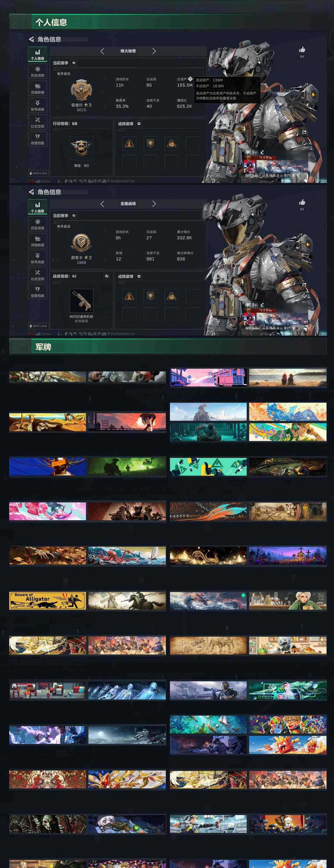Open 详细数据 tab in the 烽火地带 sidebar

(37, 88)
